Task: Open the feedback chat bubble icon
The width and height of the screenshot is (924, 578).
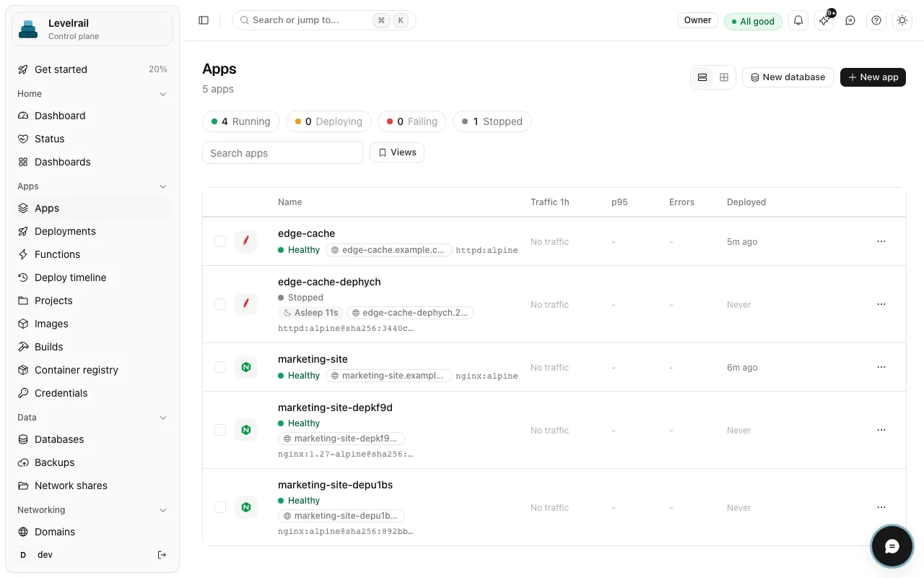Action: (x=850, y=20)
